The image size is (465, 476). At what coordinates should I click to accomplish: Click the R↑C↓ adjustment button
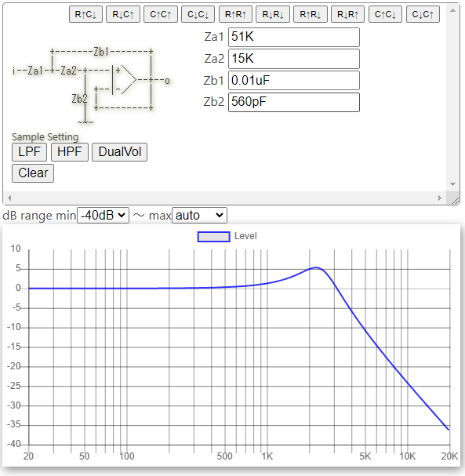(85, 14)
